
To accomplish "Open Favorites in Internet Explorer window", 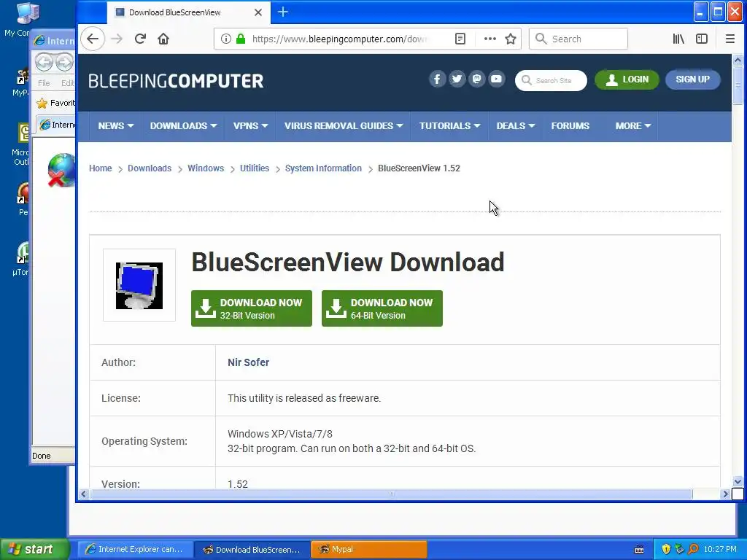I will point(55,103).
